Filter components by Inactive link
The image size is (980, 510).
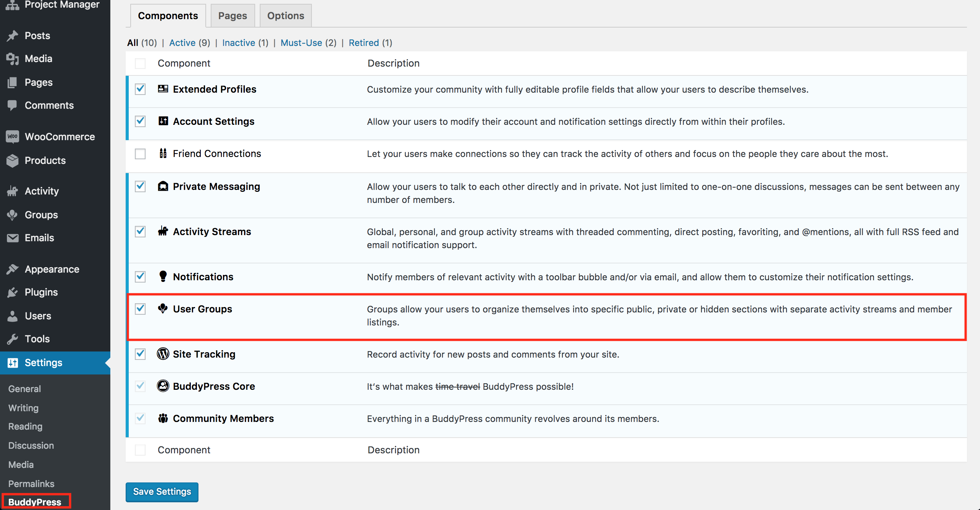tap(239, 42)
